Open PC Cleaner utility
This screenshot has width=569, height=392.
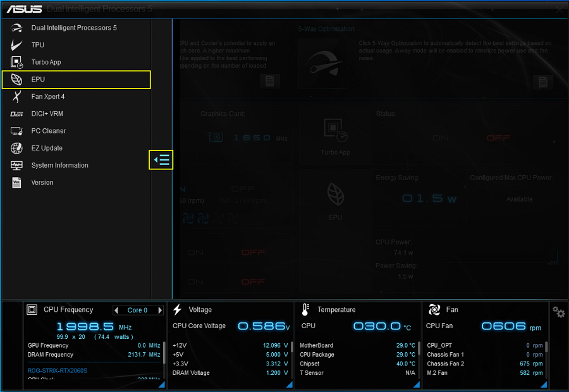49,131
